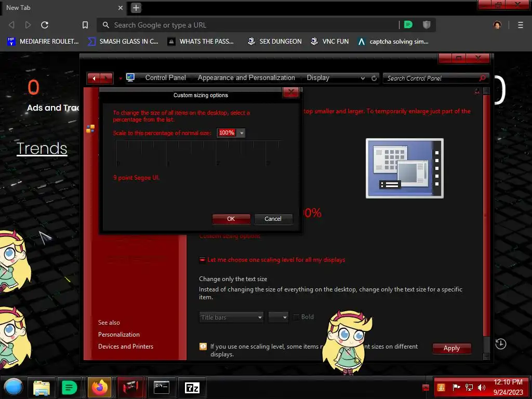Reload the browser page

(45, 25)
